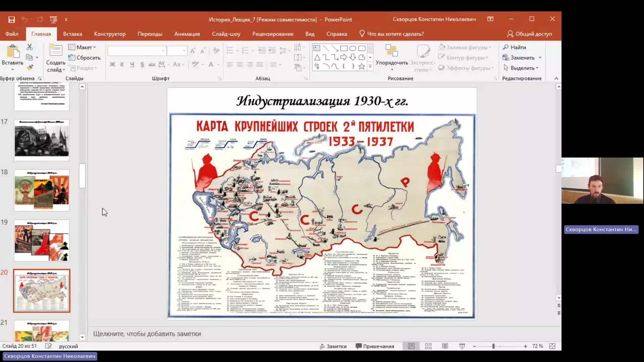The image size is (644, 362).
Task: Switch to Reading view icon
Action: [x=445, y=346]
